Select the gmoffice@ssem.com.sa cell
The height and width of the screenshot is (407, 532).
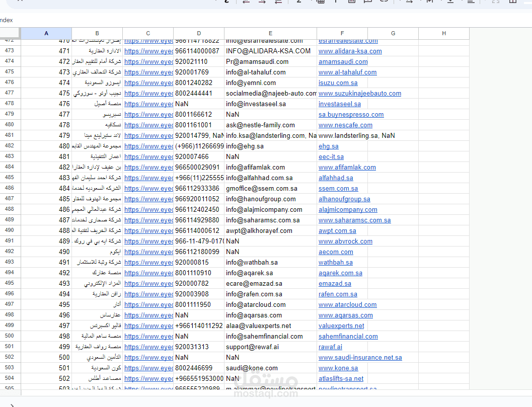click(x=270, y=188)
